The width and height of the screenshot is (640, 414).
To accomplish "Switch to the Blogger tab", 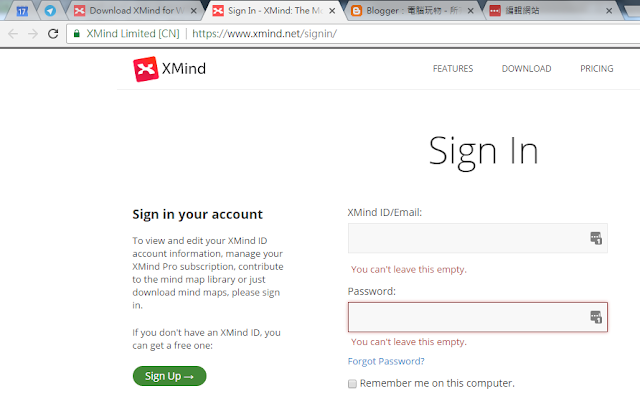I will (412, 11).
